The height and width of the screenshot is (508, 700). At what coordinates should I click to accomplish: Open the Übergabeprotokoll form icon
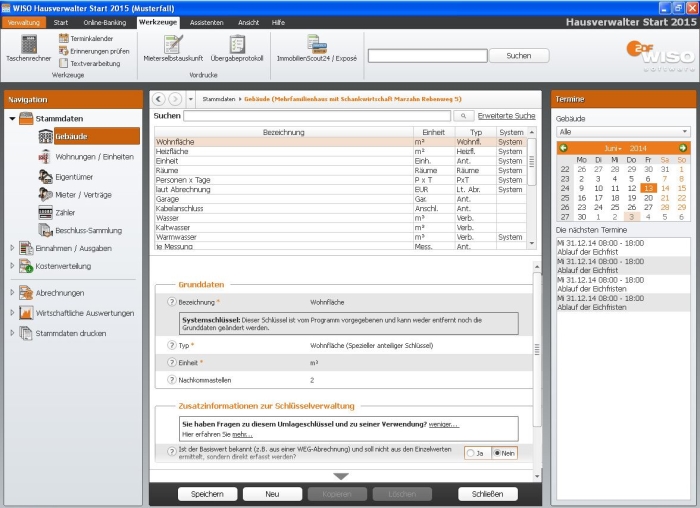pos(237,44)
